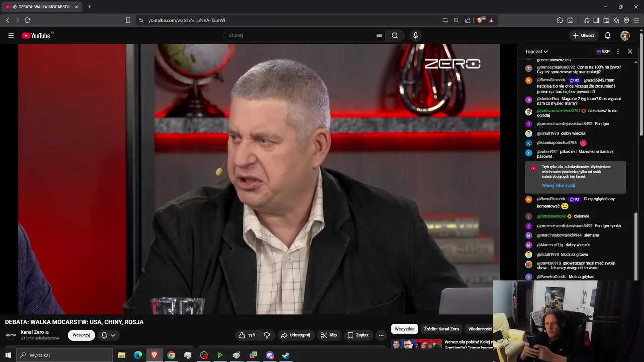Toggle the Brave sidebar panel

[596, 20]
